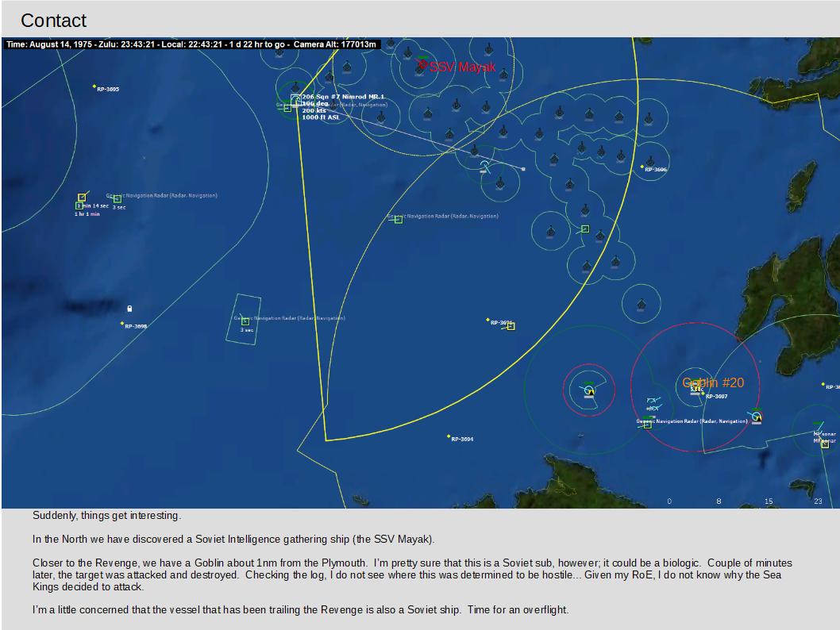Click the 'RP-3695' label text

(x=108, y=90)
